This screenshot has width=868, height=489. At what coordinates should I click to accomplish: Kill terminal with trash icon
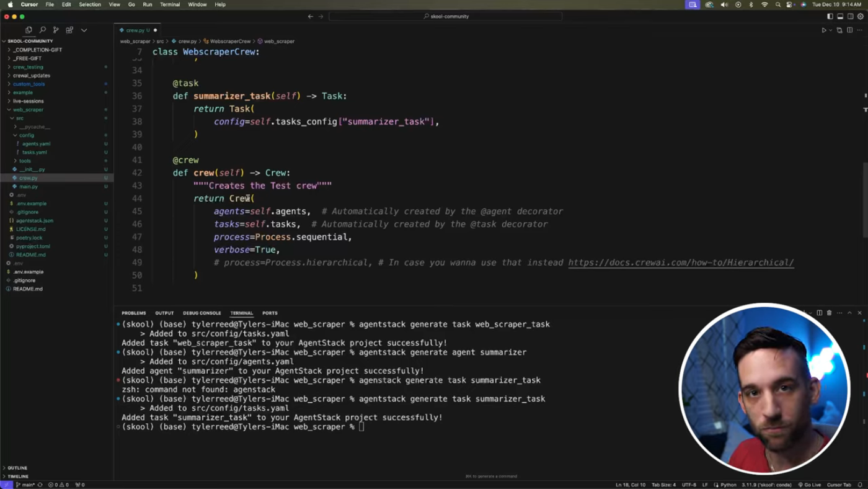click(x=830, y=313)
